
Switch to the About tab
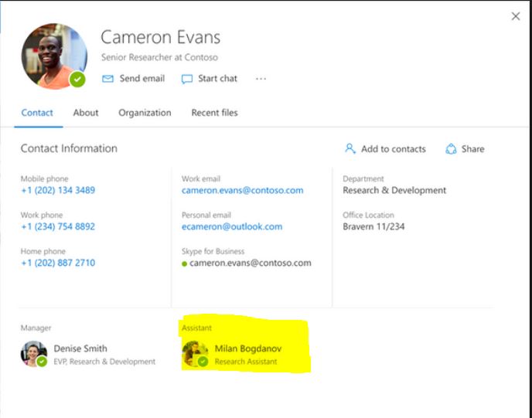(86, 113)
